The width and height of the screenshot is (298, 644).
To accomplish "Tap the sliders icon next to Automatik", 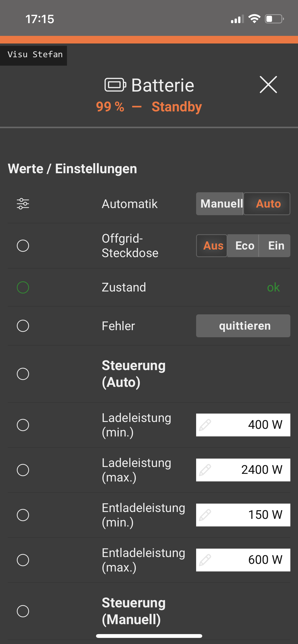I will tap(23, 204).
